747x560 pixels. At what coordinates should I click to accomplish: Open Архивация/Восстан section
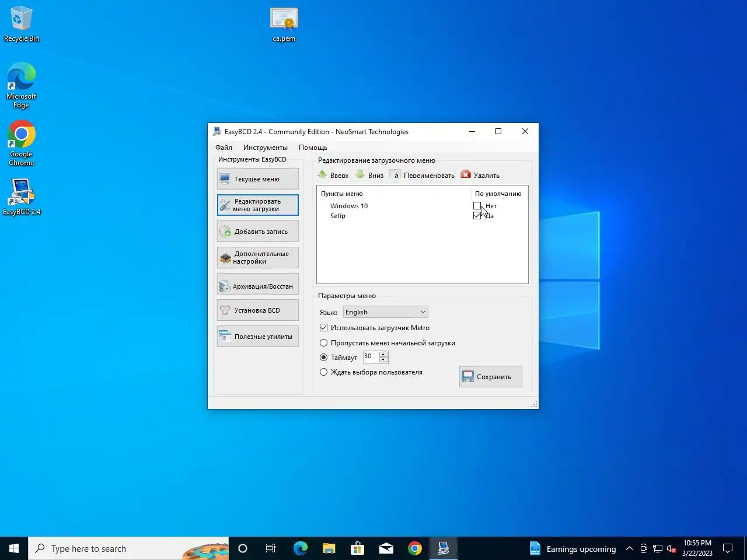pos(257,284)
